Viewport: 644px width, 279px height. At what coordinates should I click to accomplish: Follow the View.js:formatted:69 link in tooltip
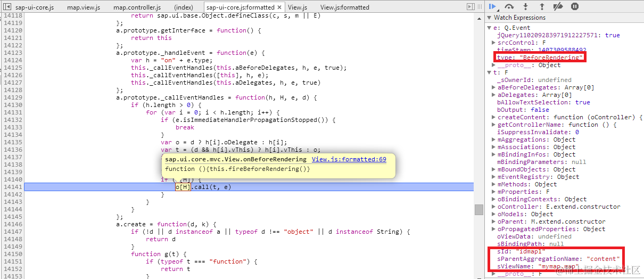pyautogui.click(x=349, y=159)
